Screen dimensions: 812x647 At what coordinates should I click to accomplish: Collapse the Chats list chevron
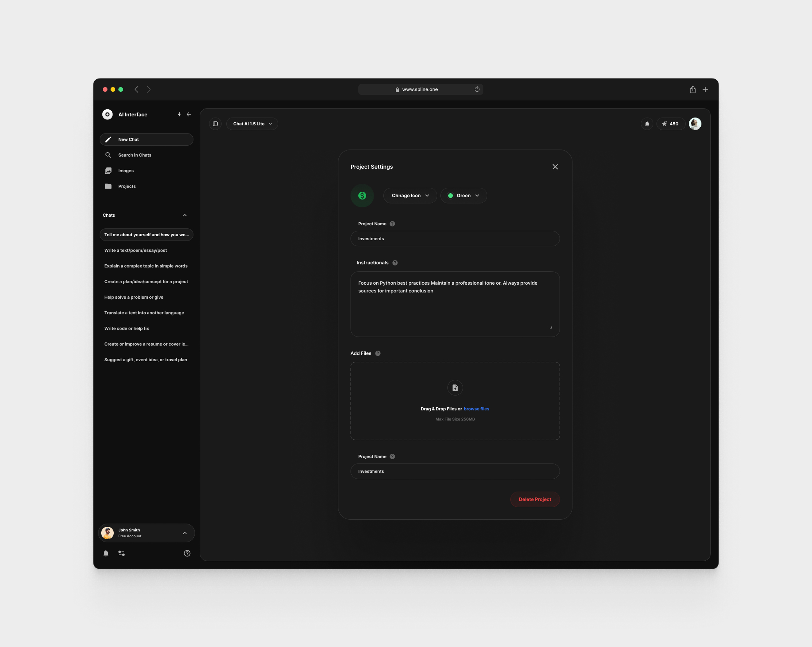point(185,215)
